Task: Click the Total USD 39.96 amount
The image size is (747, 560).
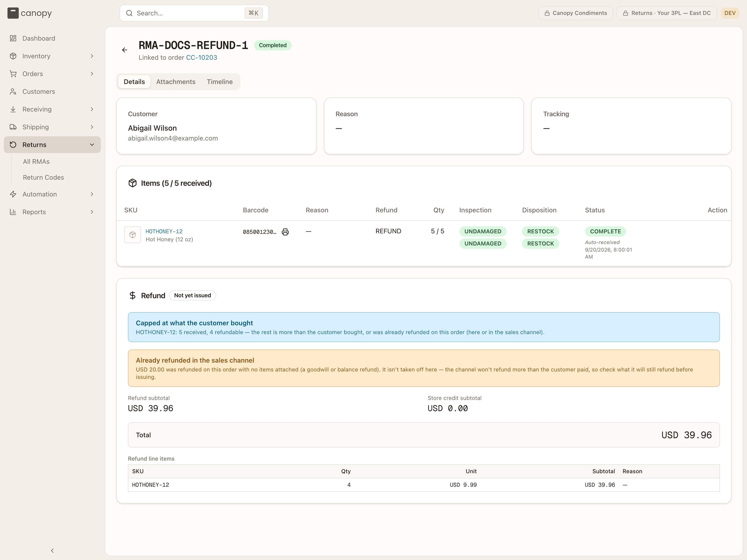Action: click(687, 435)
